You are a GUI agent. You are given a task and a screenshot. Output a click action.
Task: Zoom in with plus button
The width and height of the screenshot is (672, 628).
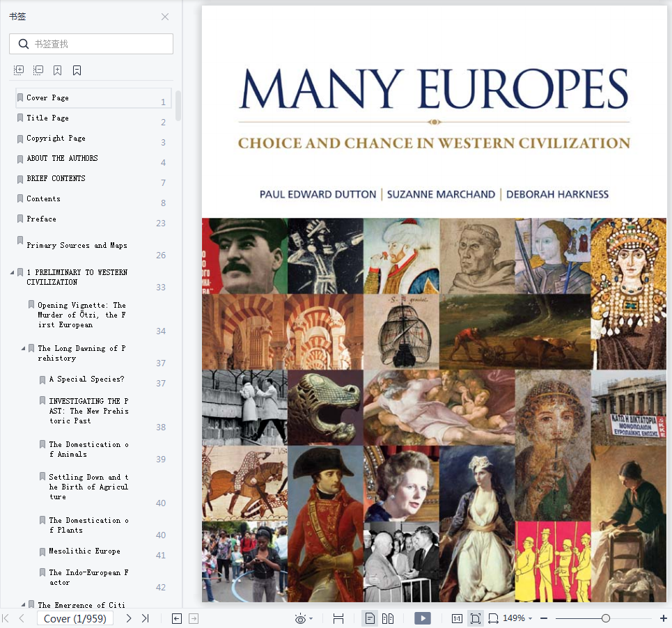[664, 618]
